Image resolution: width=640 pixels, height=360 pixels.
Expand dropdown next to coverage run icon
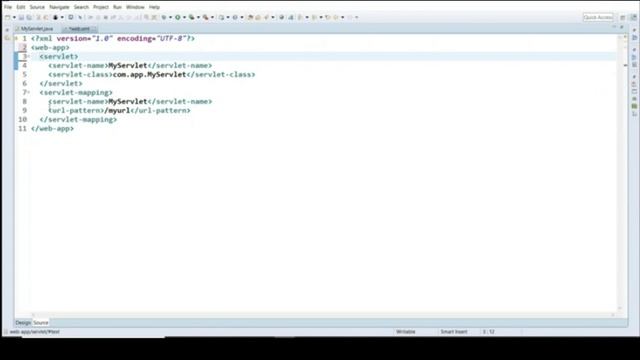click(198, 17)
